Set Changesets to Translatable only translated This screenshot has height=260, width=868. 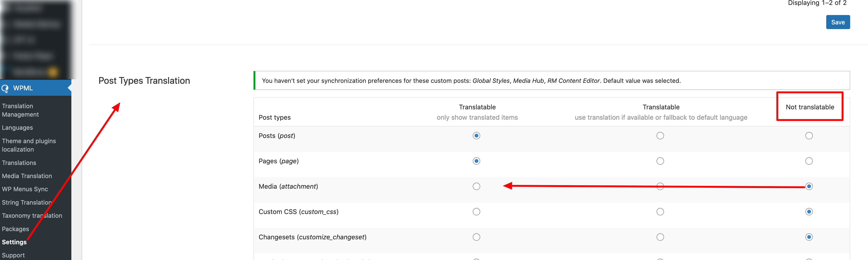pyautogui.click(x=476, y=237)
